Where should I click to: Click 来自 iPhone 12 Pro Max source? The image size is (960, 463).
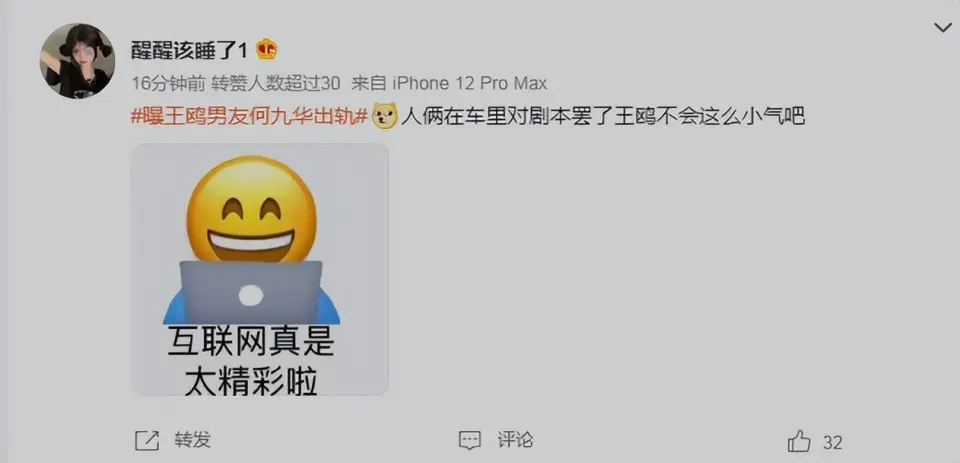451,83
